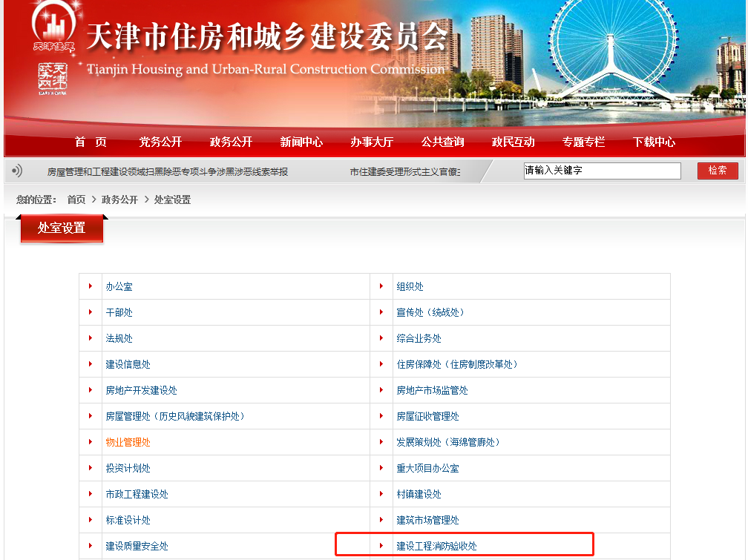Click red arrow bullet beside 村镇建设处

coord(381,494)
